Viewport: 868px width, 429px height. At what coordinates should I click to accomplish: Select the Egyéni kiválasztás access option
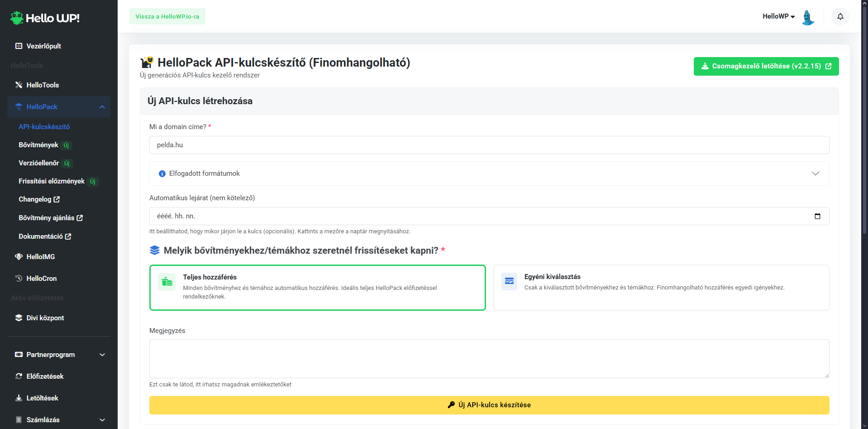(x=661, y=288)
